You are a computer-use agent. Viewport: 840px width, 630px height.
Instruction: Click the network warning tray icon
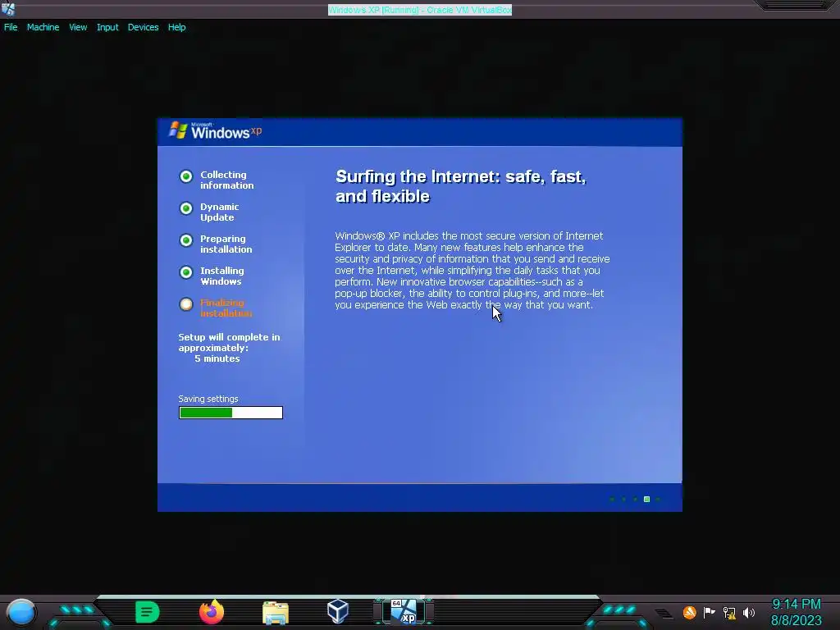(x=729, y=613)
